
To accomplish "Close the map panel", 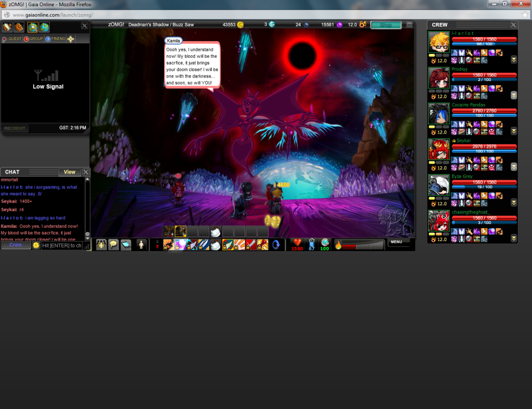I will pos(85,26).
